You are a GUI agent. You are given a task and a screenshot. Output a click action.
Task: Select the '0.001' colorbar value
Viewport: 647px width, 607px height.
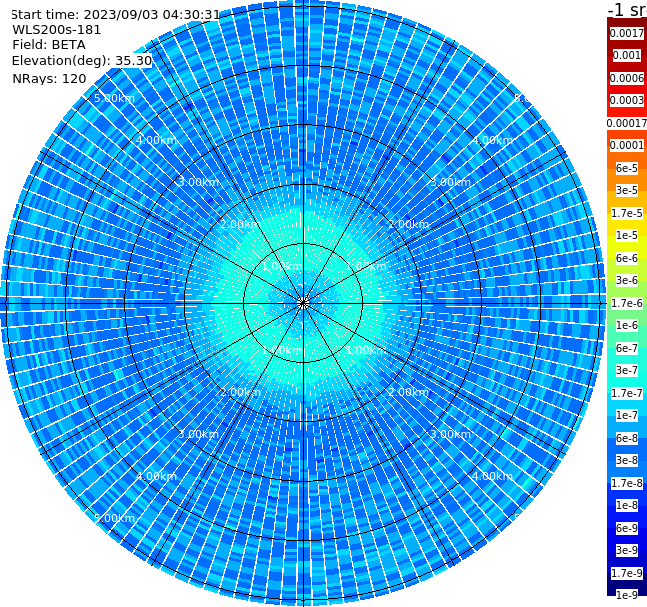pos(627,55)
